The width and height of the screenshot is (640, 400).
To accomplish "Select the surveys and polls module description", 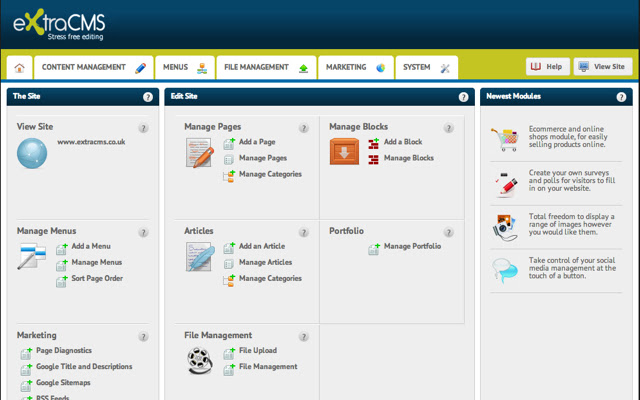I will (x=572, y=180).
